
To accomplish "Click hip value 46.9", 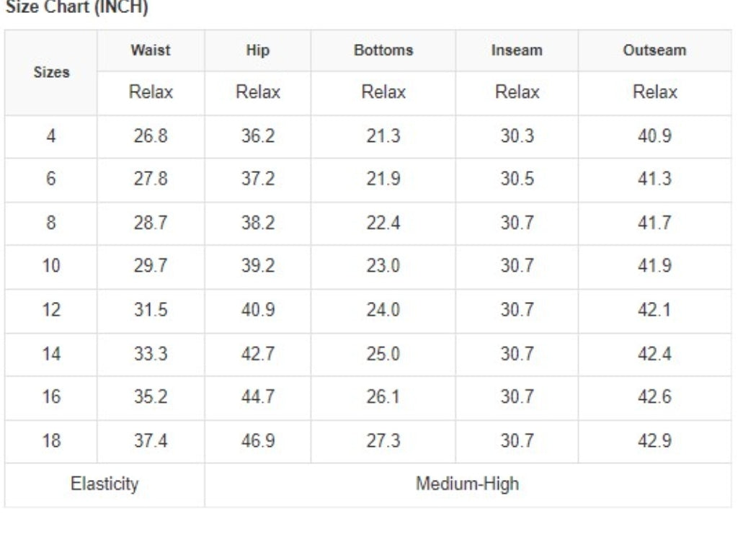I will coord(257,440).
